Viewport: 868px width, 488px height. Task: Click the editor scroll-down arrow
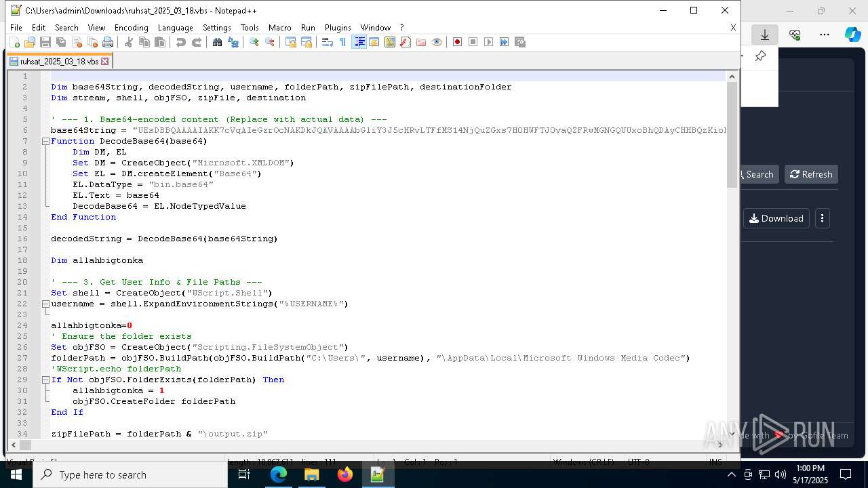731,434
